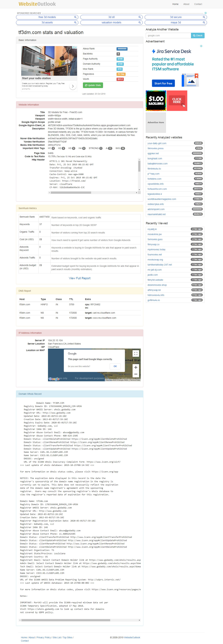Click footer Top Sites link
The image size is (223, 644).
coord(67,637)
